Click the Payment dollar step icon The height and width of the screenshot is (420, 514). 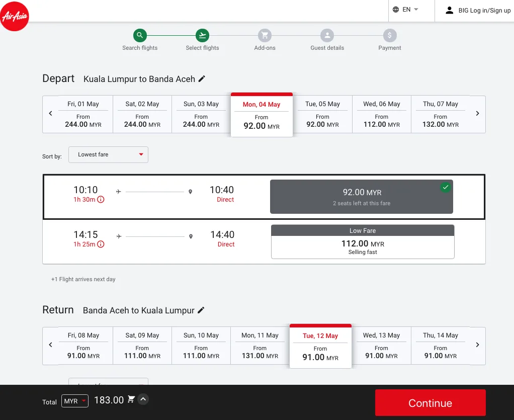[x=389, y=35]
